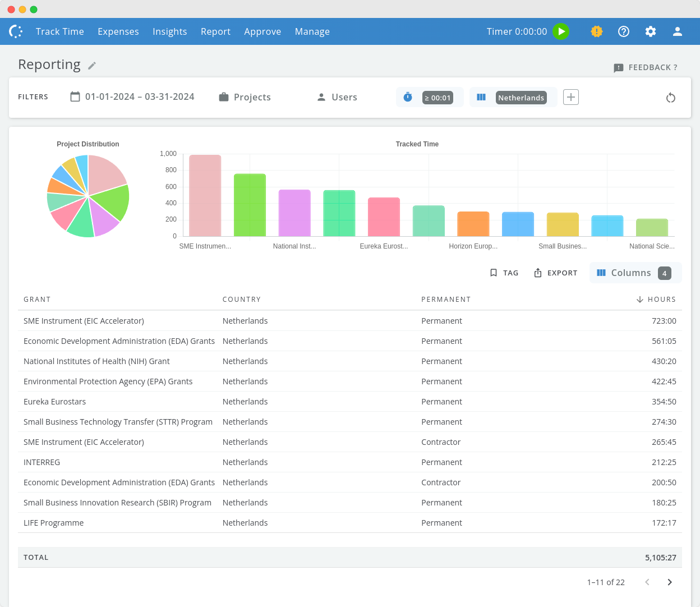Go to next page of results
Viewport: 700px width, 607px height.
point(670,582)
